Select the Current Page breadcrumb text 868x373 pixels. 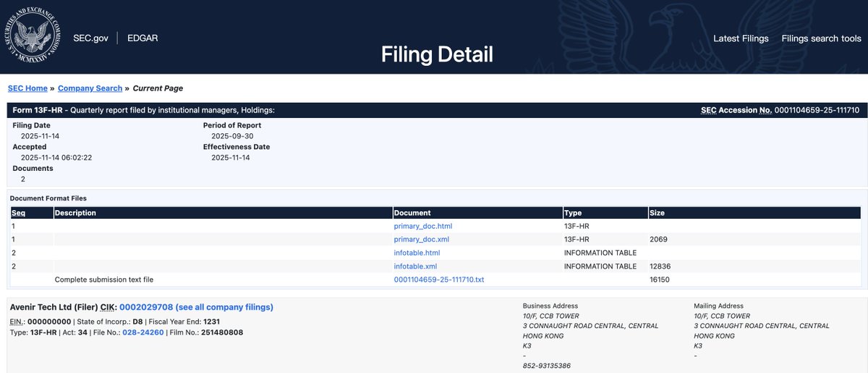(158, 88)
